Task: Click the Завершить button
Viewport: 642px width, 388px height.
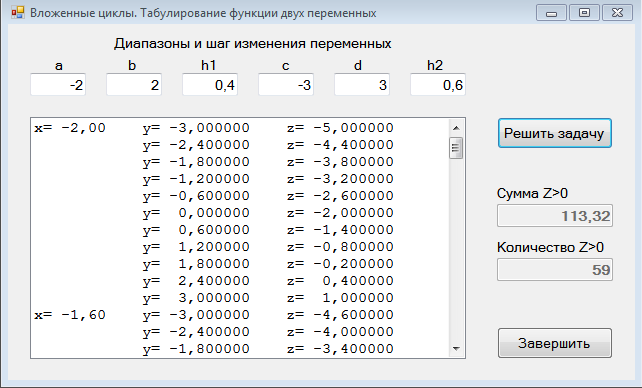Action: [554, 343]
